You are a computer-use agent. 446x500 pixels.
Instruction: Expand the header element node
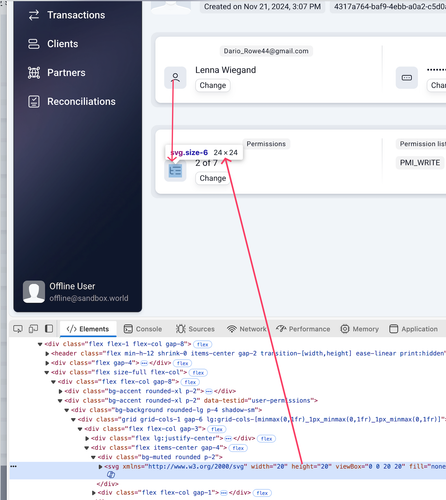coord(47,353)
